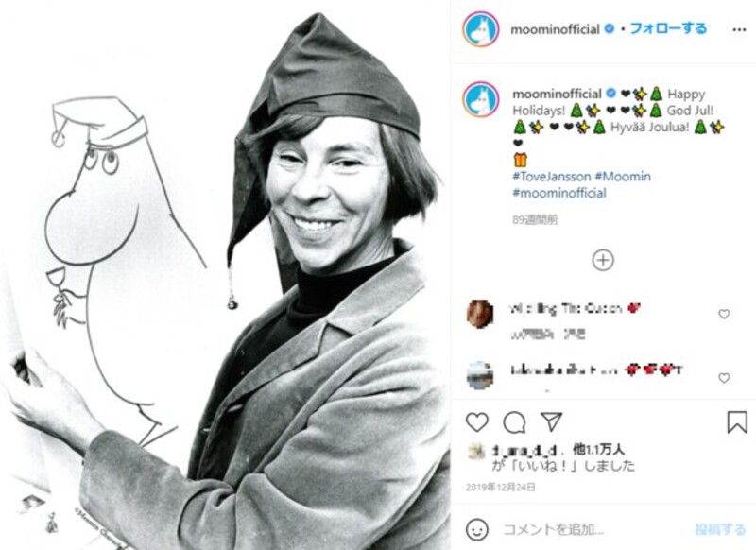
Task: Like the post with the heart icon
Action: pos(477,422)
